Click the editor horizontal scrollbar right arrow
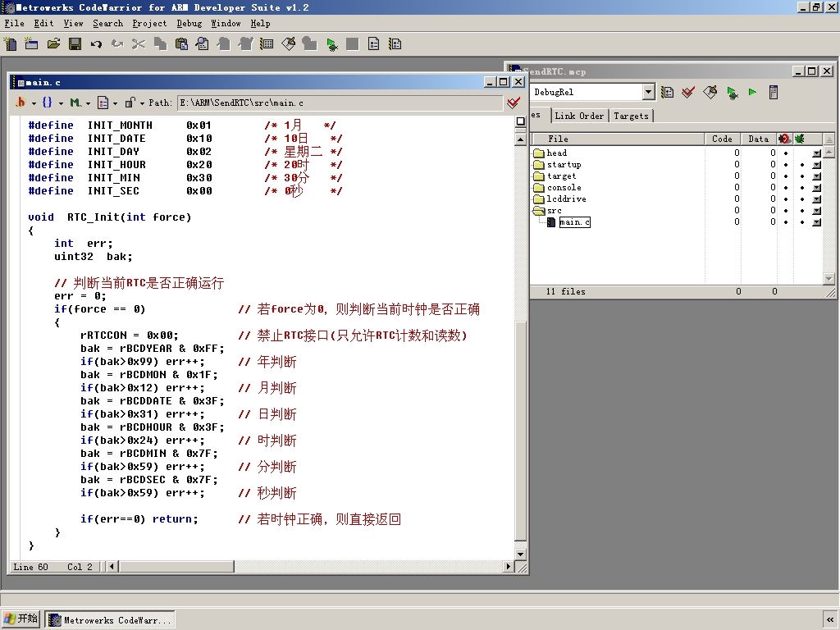The height and width of the screenshot is (630, 840). (x=509, y=566)
